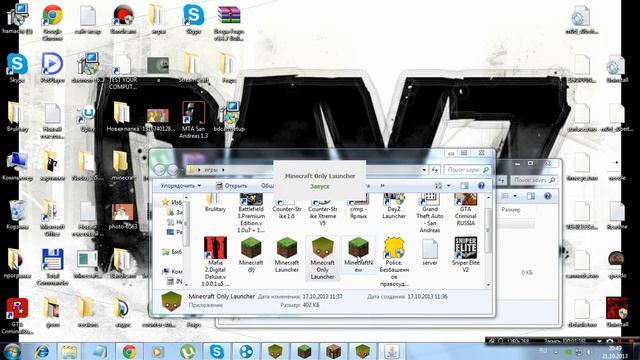Open the Упорядочить dropdown menu
Image resolution: width=640 pixels, height=360 pixels.
click(x=180, y=186)
